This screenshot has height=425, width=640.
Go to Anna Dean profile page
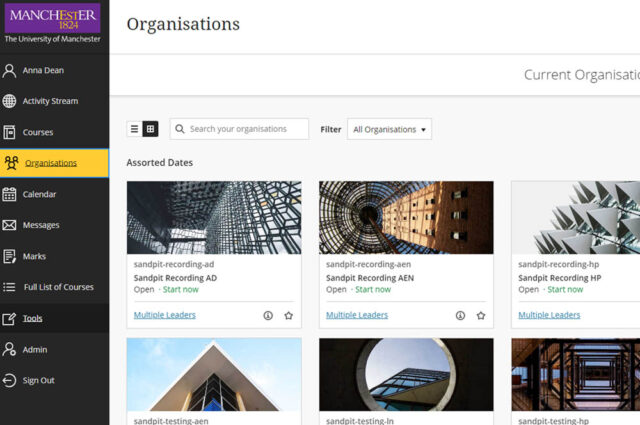tap(43, 71)
